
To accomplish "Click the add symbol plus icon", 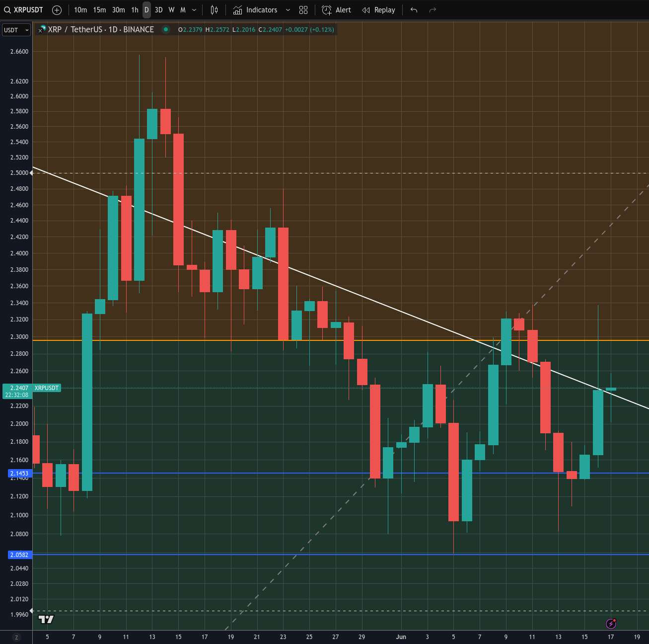I will point(57,10).
